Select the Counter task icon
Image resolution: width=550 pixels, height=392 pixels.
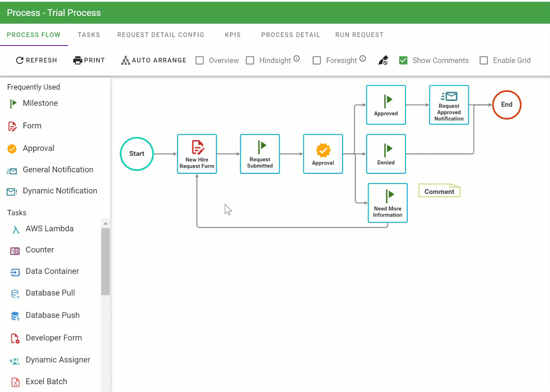(x=15, y=251)
